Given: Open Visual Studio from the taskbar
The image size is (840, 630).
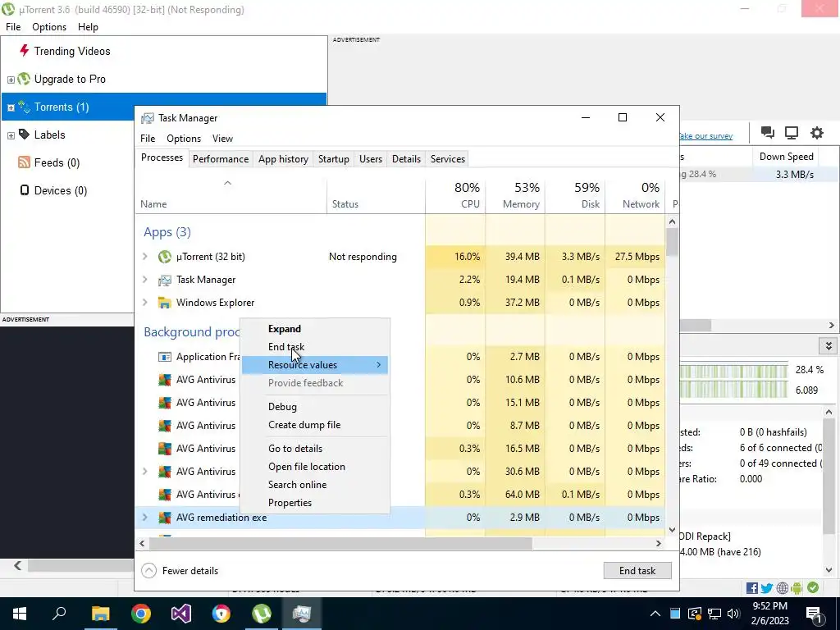Looking at the screenshot, I should [x=181, y=614].
